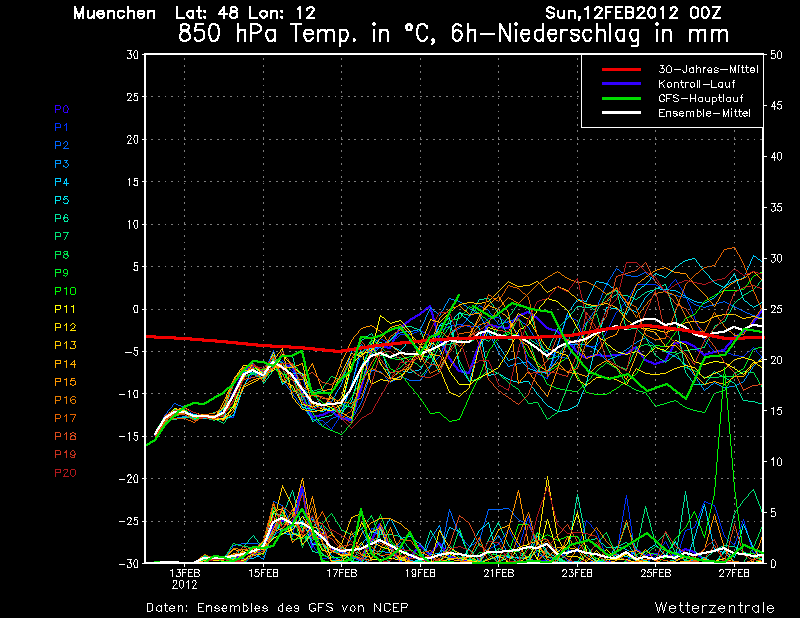Click the 21FEB x-axis date label

click(x=499, y=573)
